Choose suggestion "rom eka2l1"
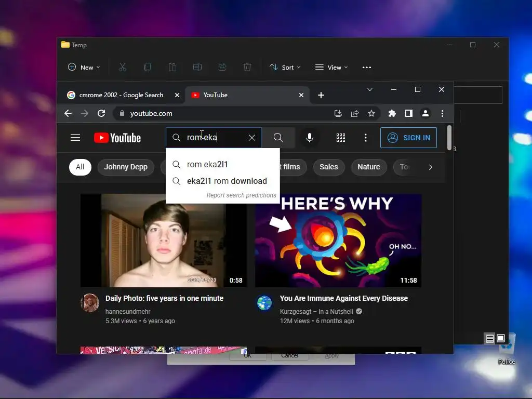Viewport: 532px width, 399px height. click(x=222, y=165)
